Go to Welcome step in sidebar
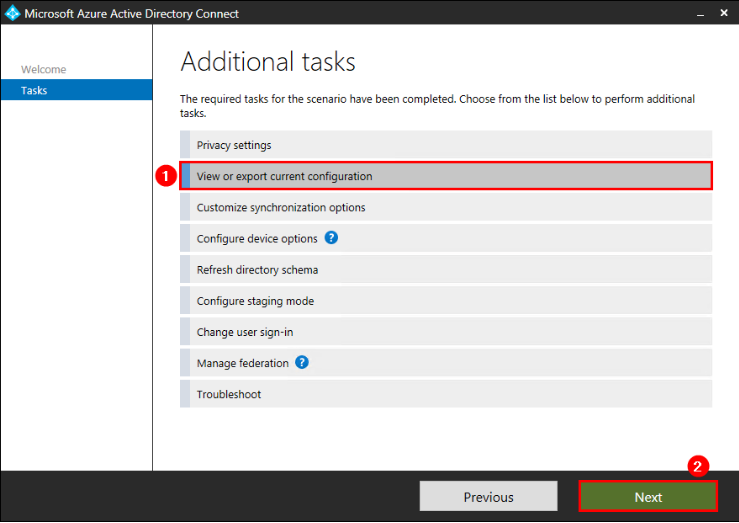Viewport: 739px width, 523px height. click(43, 69)
